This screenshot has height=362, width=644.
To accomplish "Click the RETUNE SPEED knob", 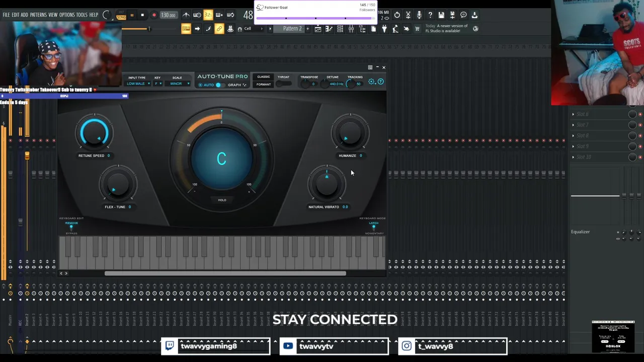I will [x=94, y=133].
